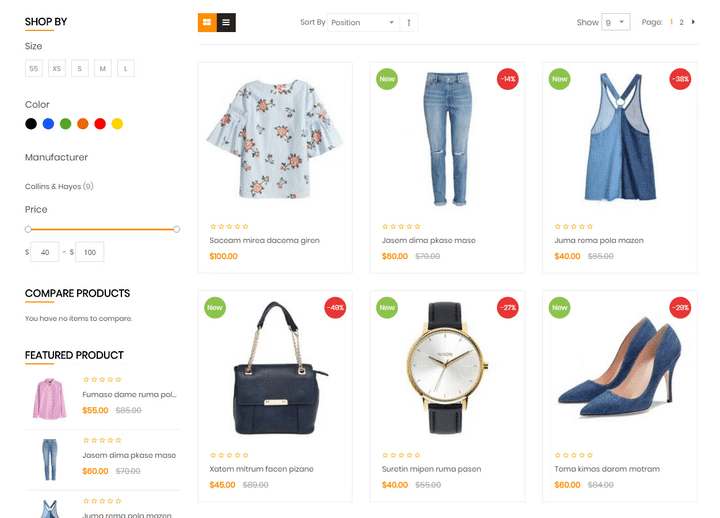Screen dimensions: 720x518
Task: Click the New badge on the wristwatch
Action: coord(387,307)
